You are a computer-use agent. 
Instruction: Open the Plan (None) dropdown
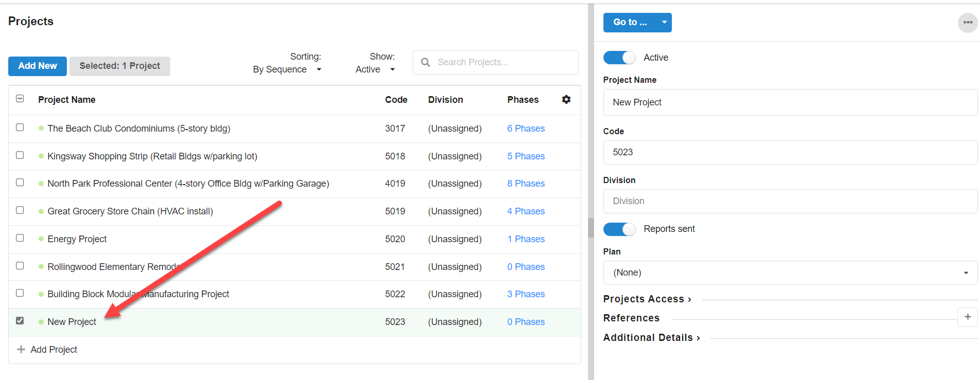(790, 273)
